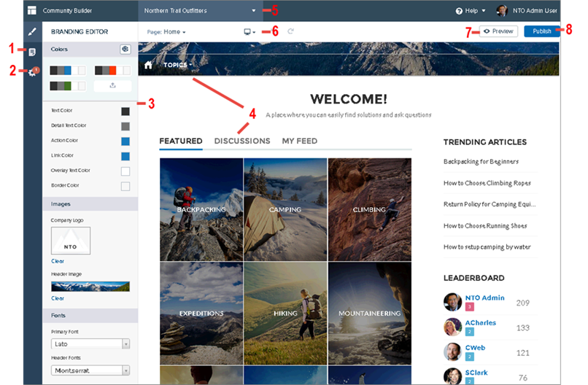Preview the community via eye button
Screen dimensions: 588x385
499,31
